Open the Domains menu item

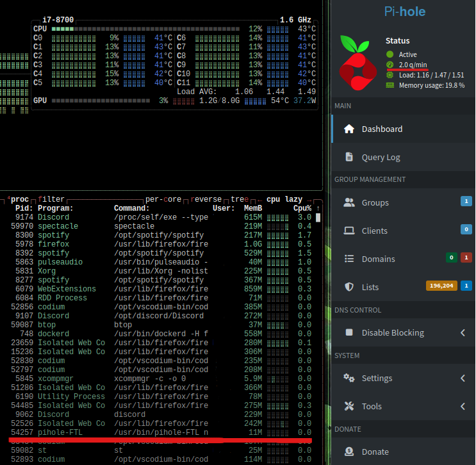(404, 259)
